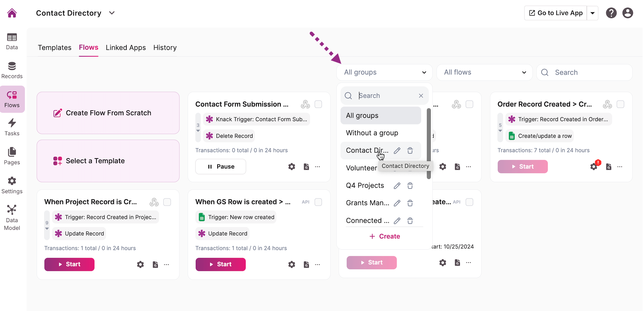Image resolution: width=644 pixels, height=311 pixels.
Task: Tick the When Project Record flow checkbox
Action: pos(167,202)
